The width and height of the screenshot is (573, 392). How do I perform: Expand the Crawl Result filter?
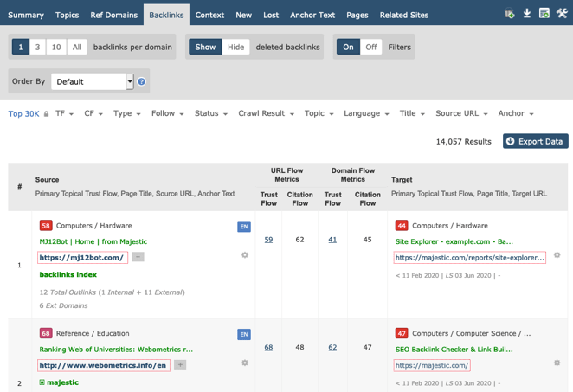[x=266, y=113]
